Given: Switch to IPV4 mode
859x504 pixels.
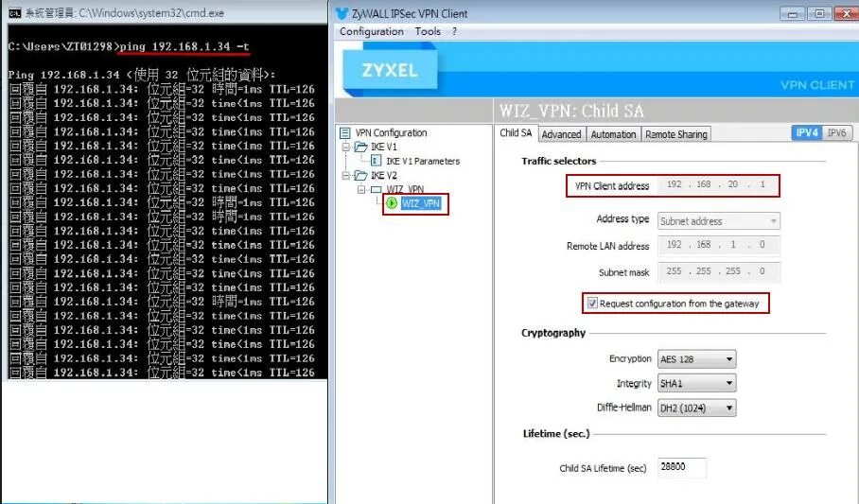Looking at the screenshot, I should pyautogui.click(x=806, y=132).
